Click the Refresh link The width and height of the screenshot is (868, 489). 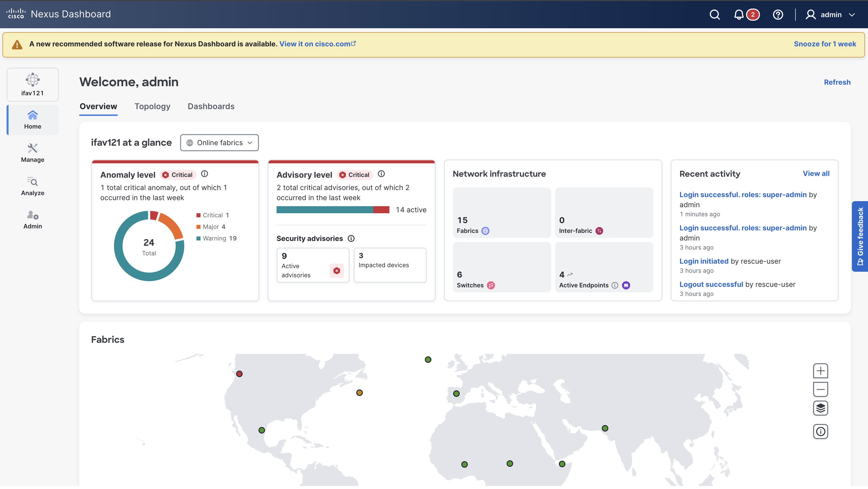837,82
